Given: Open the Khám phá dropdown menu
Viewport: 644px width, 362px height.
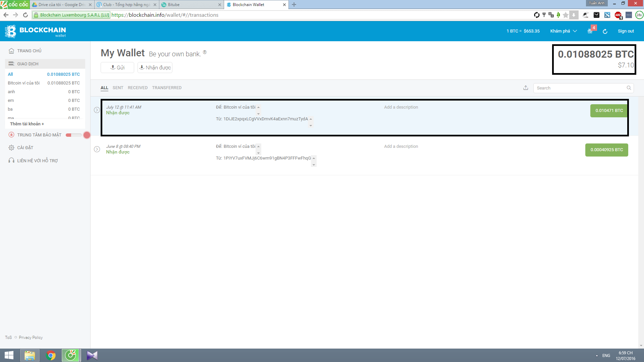Looking at the screenshot, I should click(563, 31).
